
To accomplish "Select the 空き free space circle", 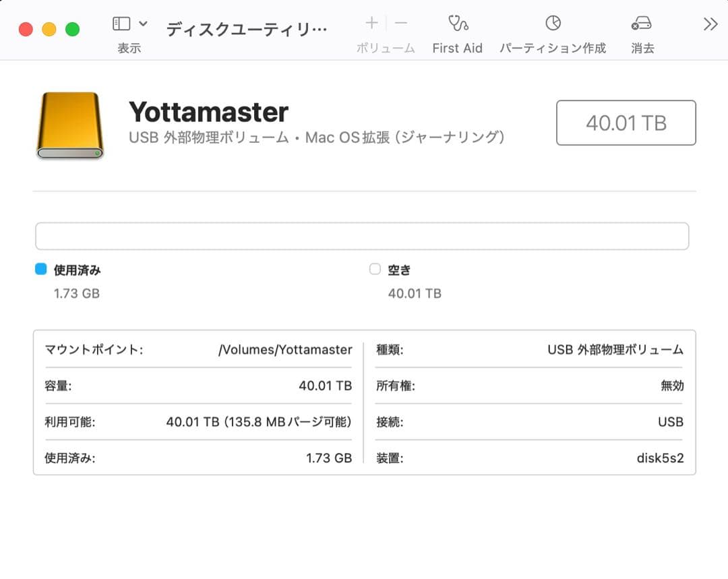I will point(375,268).
